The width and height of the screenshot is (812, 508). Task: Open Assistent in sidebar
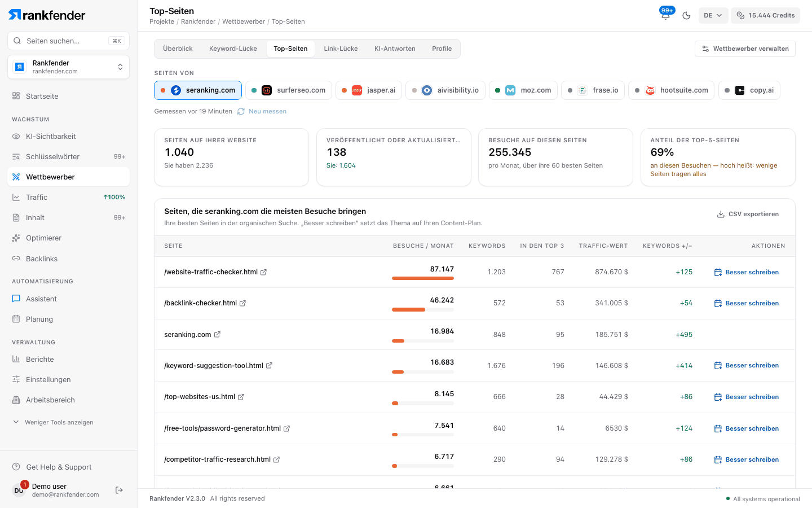coord(68,299)
